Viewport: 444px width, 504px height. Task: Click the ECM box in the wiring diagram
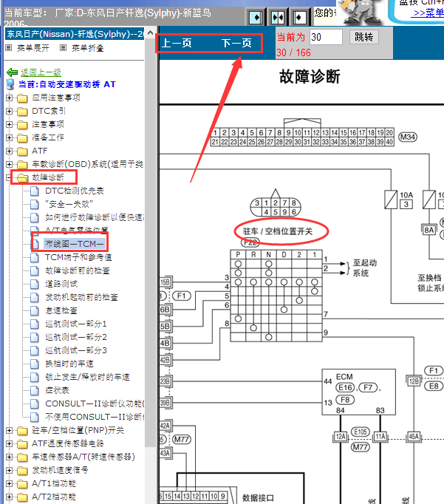click(x=359, y=392)
